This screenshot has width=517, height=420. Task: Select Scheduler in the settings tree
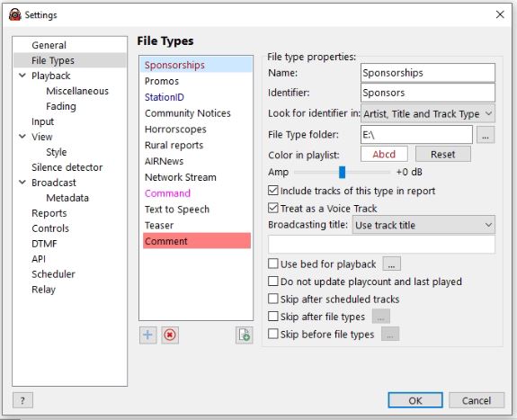[53, 274]
